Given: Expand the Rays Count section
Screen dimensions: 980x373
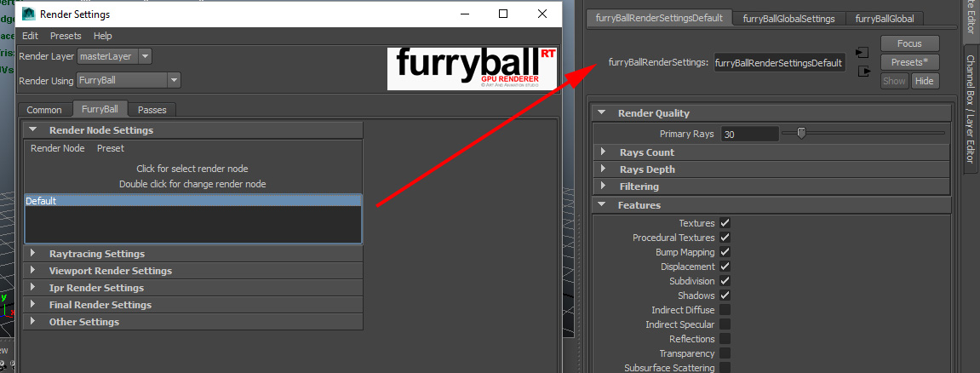Looking at the screenshot, I should tap(771, 152).
